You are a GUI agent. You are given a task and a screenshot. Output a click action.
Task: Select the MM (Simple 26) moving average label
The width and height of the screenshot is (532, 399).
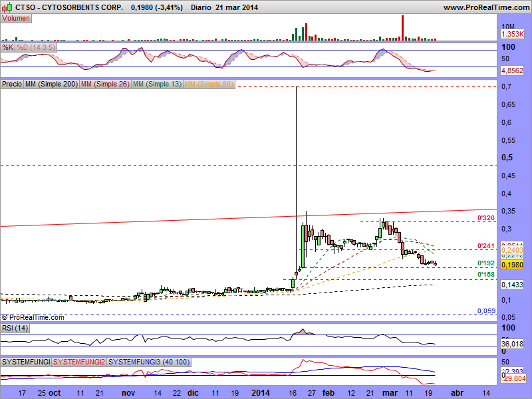point(105,84)
